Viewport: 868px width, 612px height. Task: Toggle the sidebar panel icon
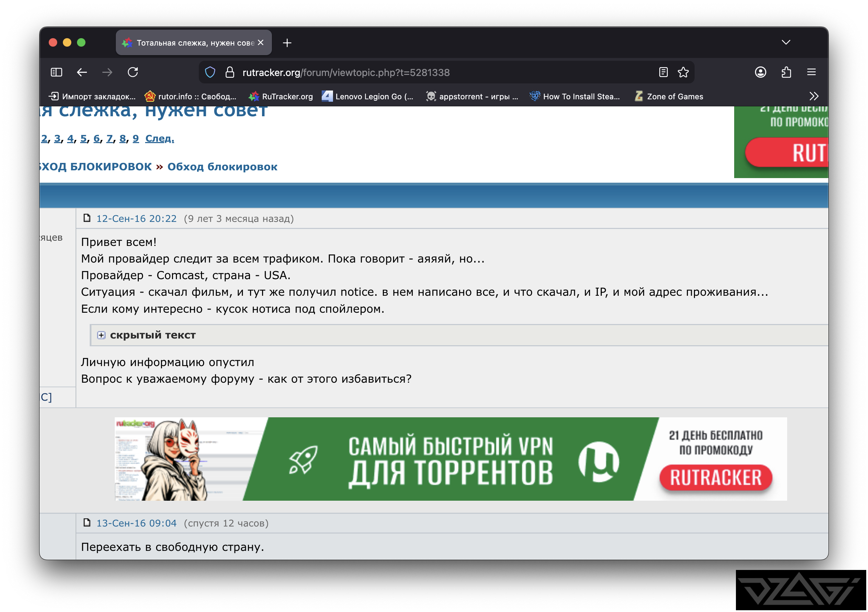[57, 72]
